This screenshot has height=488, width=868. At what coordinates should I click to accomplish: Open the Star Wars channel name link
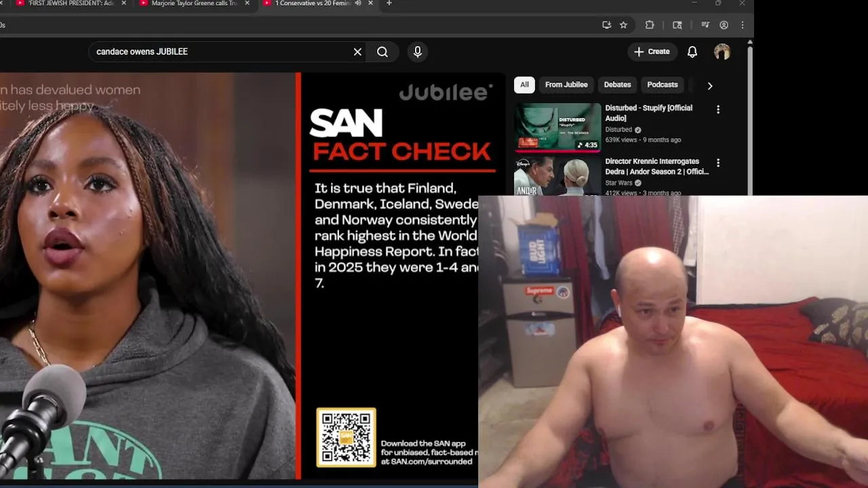(618, 183)
